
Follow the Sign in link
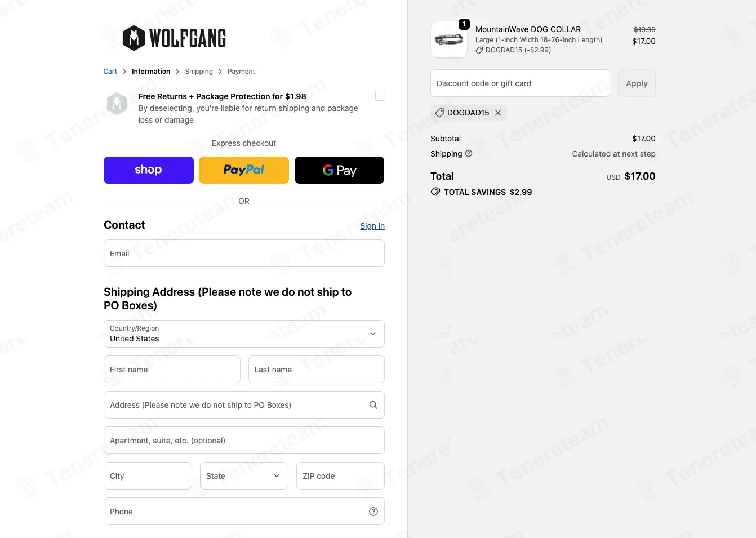[x=372, y=226]
